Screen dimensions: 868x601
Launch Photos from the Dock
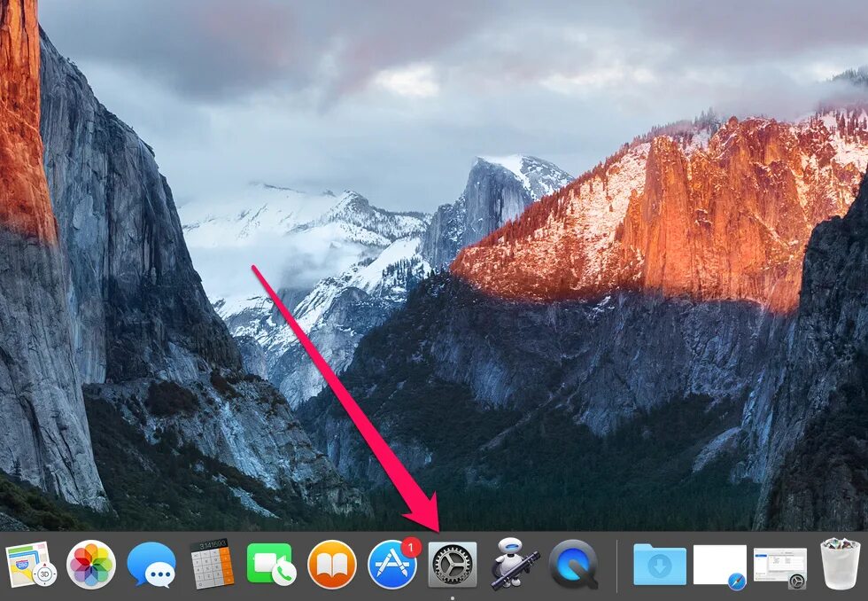click(91, 565)
